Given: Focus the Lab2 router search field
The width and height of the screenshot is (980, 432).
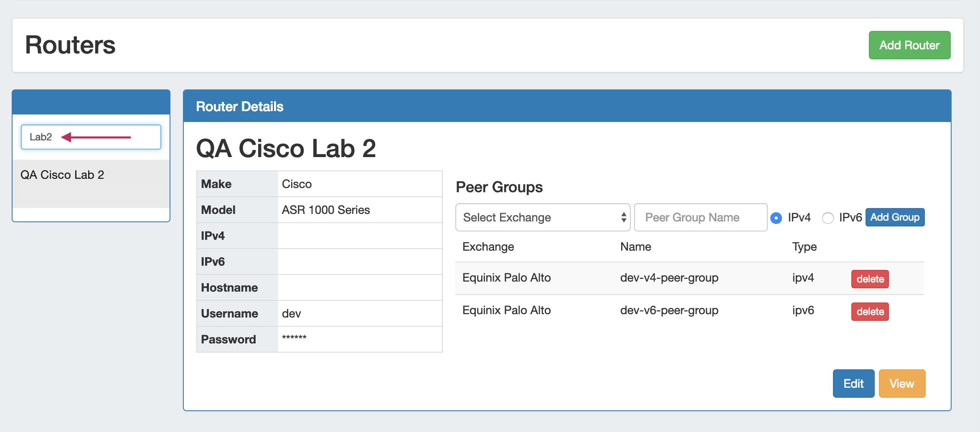Looking at the screenshot, I should [91, 137].
